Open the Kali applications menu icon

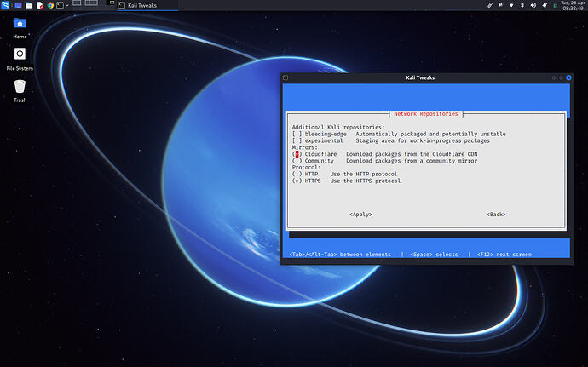[x=5, y=5]
